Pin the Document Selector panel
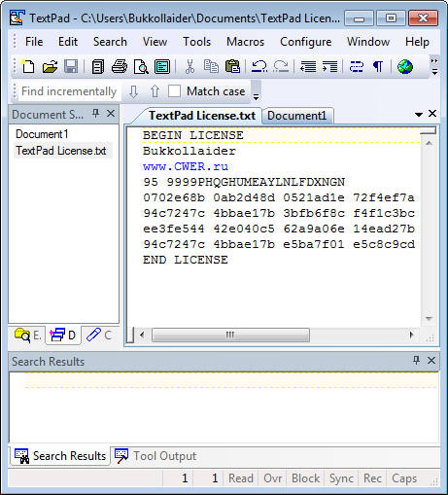Viewport: 448px width, 495px height. 95,114
